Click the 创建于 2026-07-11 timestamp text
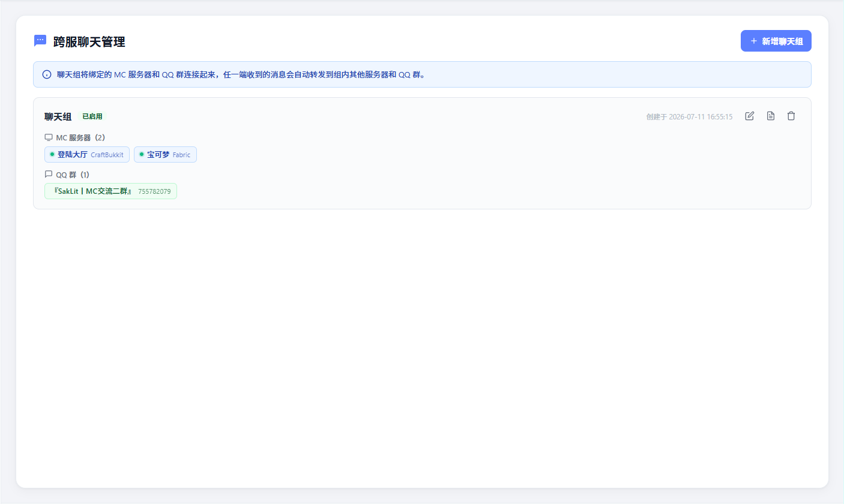 click(x=689, y=116)
